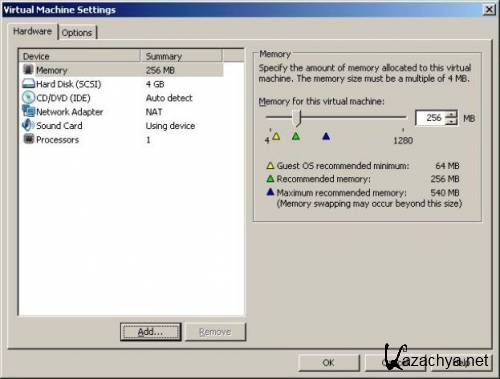Click the NAT summary value
The width and height of the screenshot is (500, 379).
[154, 112]
